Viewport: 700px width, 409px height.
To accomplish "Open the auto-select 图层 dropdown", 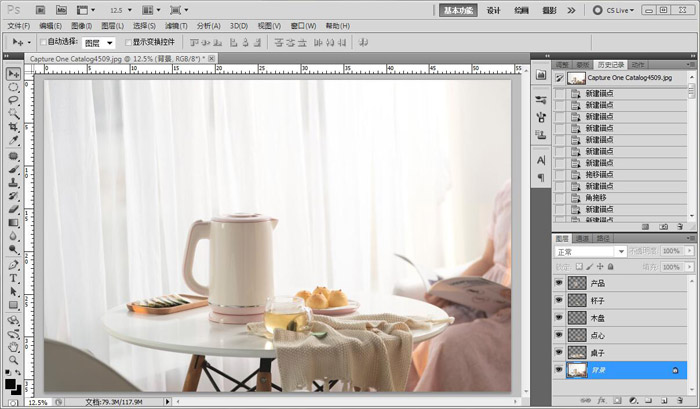I will coord(98,43).
